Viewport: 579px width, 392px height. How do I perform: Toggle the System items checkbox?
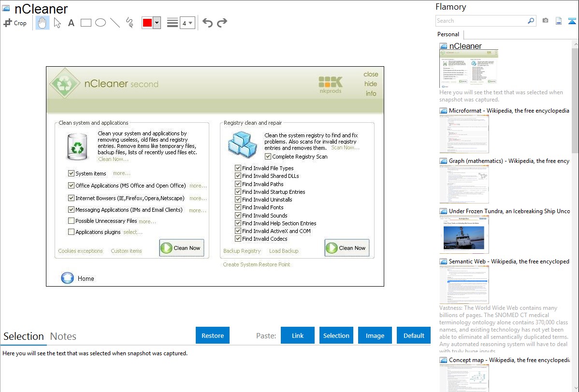pyautogui.click(x=71, y=173)
